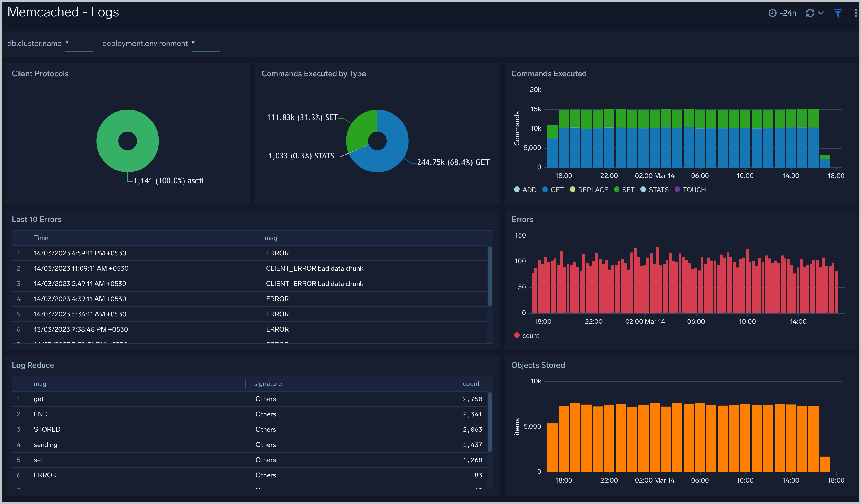This screenshot has height=504, width=861.
Task: Sort Last 10 Errors by msg column
Action: tap(271, 238)
